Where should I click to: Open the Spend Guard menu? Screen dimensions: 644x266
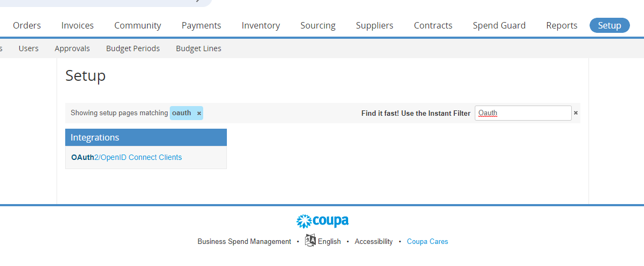tap(499, 25)
